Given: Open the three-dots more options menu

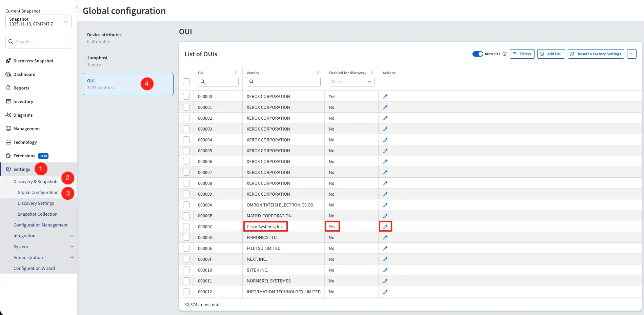Looking at the screenshot, I should [x=631, y=54].
